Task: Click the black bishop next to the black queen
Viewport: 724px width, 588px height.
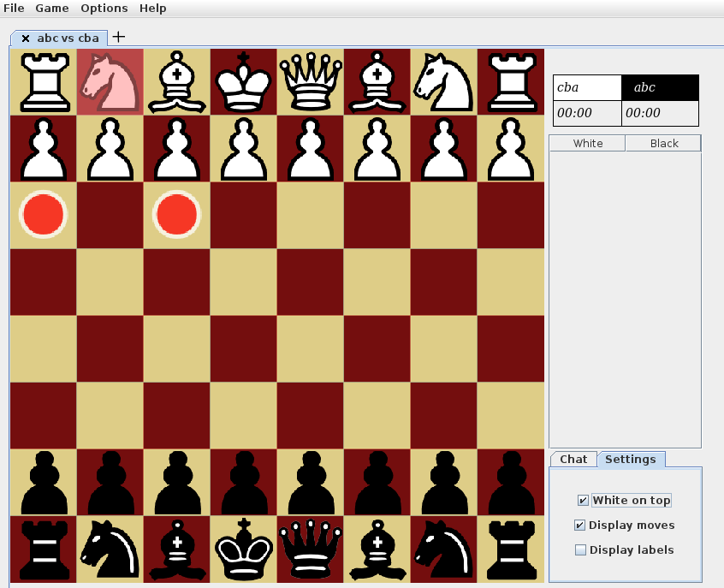Action: 377,549
